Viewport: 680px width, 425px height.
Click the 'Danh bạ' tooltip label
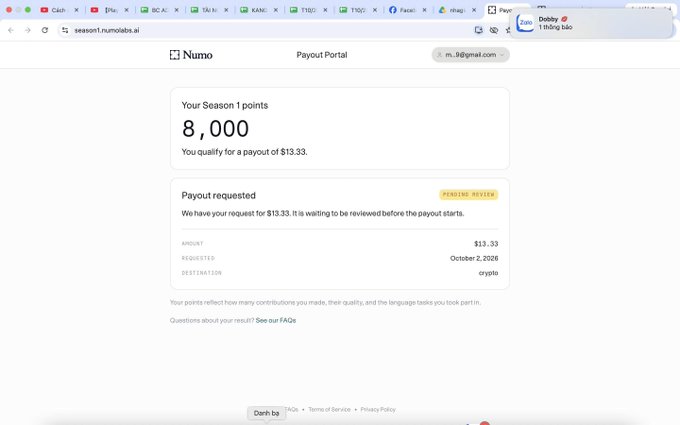click(266, 413)
